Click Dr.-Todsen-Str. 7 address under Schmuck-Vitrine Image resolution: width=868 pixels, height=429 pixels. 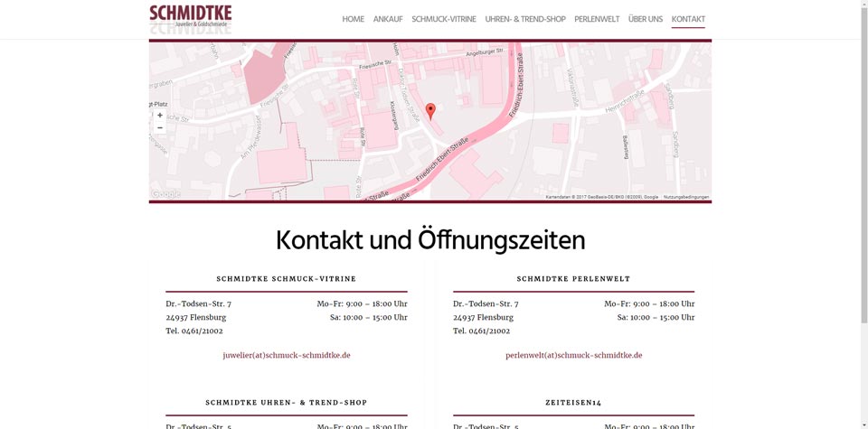coord(198,304)
